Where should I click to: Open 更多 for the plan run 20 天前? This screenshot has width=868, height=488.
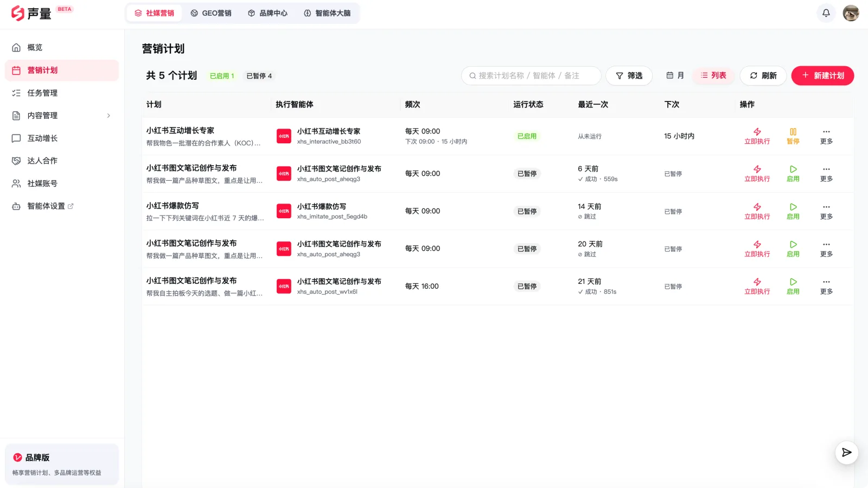(826, 249)
